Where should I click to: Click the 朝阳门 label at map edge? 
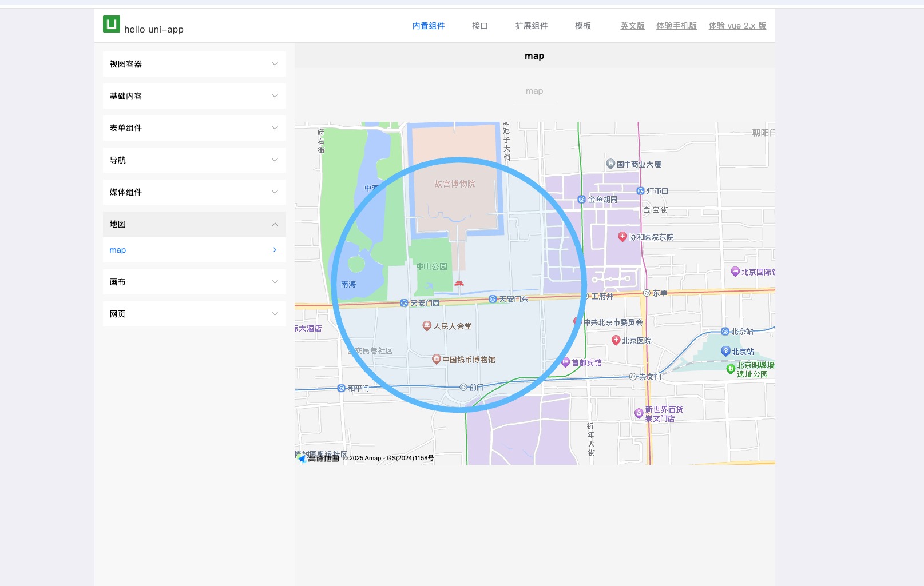tap(764, 133)
